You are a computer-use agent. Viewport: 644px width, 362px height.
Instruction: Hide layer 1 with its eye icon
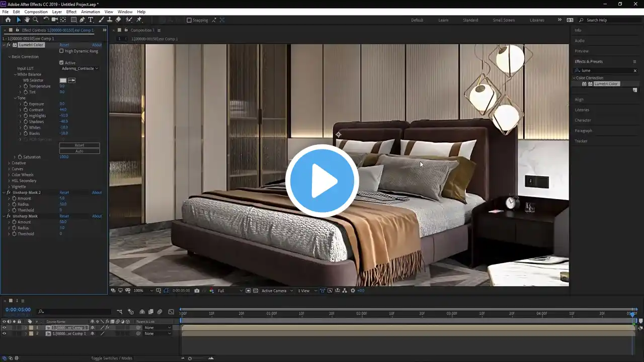click(4, 328)
